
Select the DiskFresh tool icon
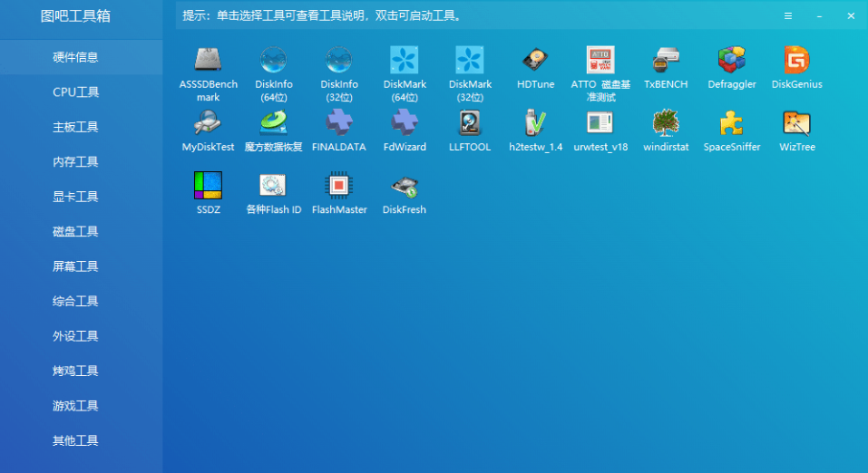[x=405, y=187]
